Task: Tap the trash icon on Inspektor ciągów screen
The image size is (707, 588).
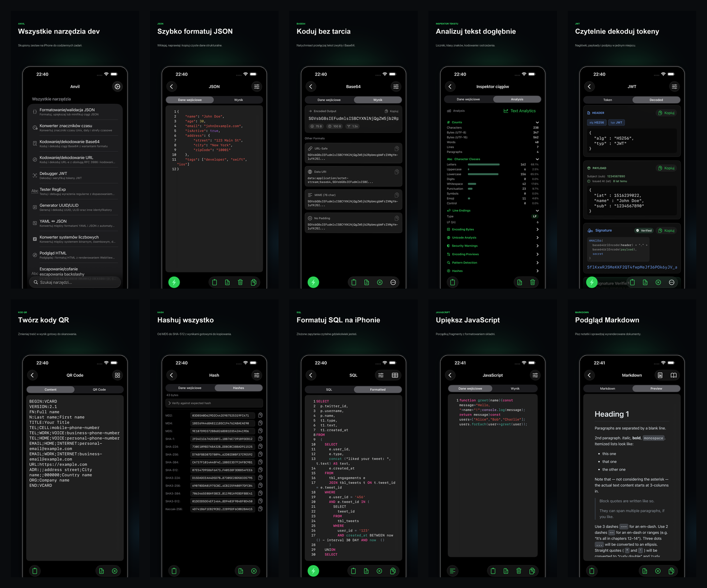Action: [532, 282]
